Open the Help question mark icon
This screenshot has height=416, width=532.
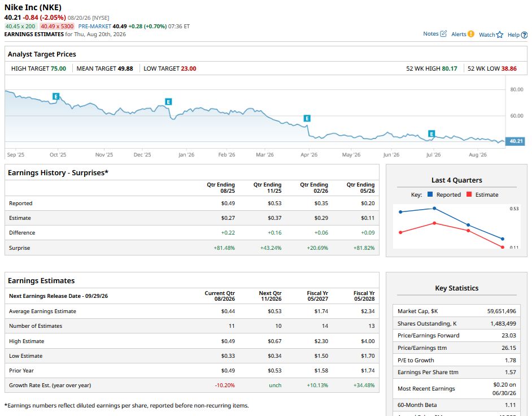point(524,34)
